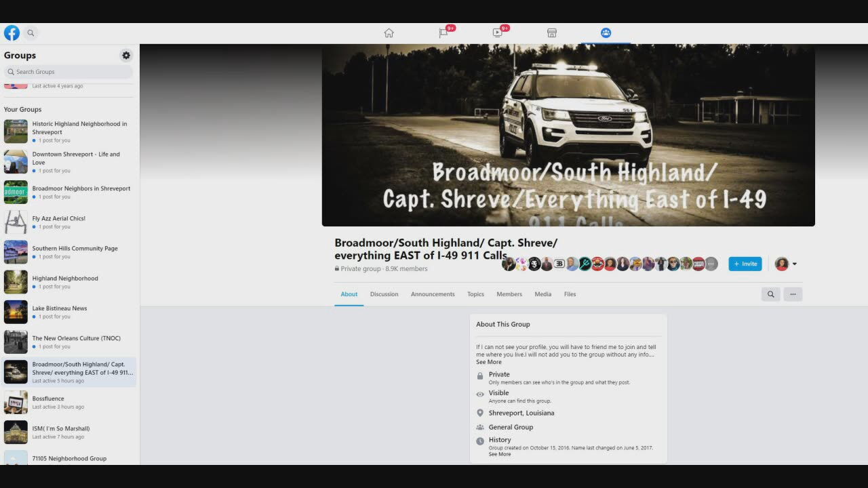Click the group cover photo with police SUV
Screen dimensions: 868x488
568,136
